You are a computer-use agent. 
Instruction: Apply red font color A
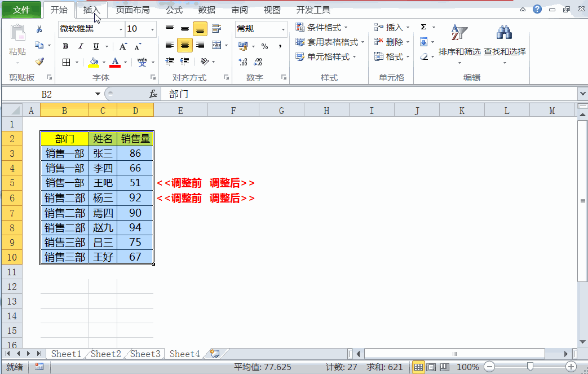(115, 62)
